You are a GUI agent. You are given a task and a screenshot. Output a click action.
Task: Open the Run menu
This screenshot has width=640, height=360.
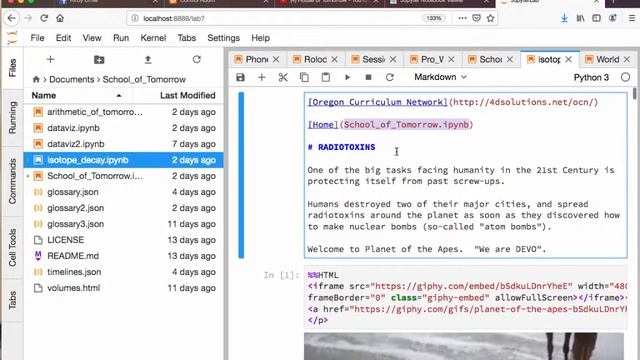pos(121,38)
